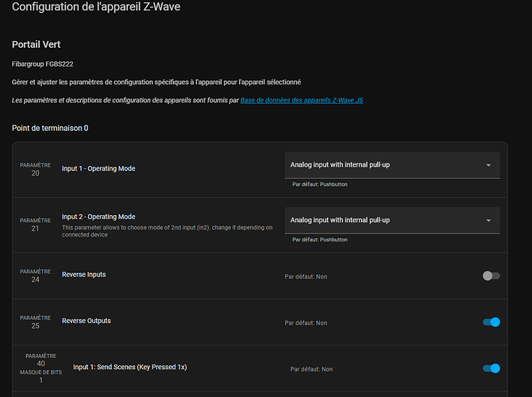
Task: Click the arrow of parameter 20 dropdown
Action: 488,165
